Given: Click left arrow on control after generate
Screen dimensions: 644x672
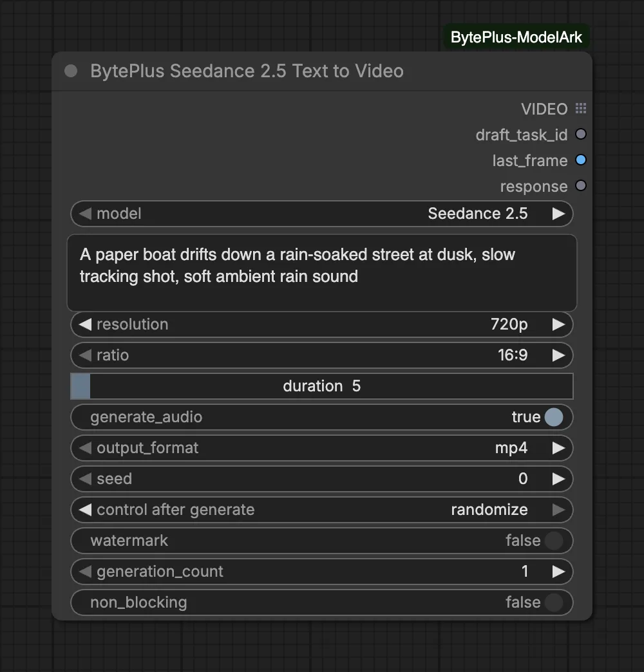Looking at the screenshot, I should (x=85, y=510).
